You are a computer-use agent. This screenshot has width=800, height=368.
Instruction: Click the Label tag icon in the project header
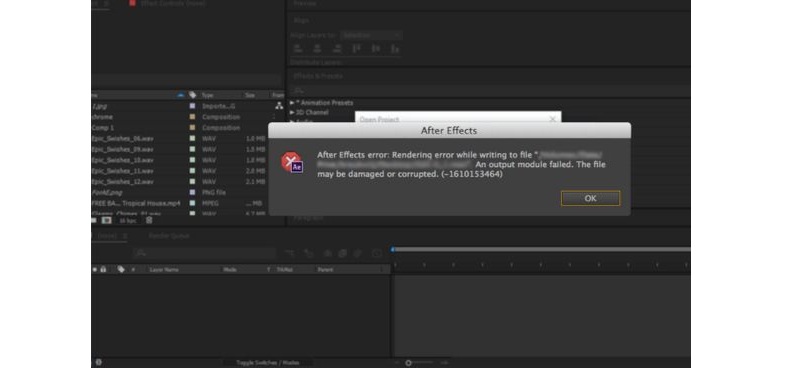coord(192,95)
